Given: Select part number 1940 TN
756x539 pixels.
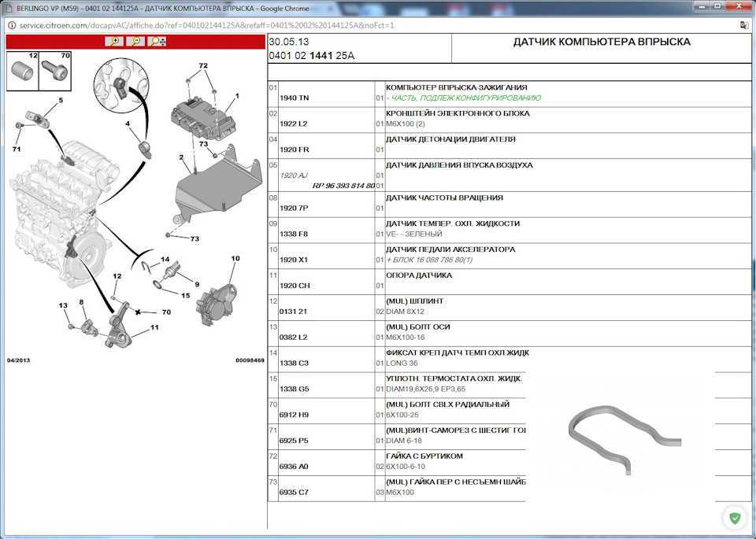Looking at the screenshot, I should [x=294, y=98].
